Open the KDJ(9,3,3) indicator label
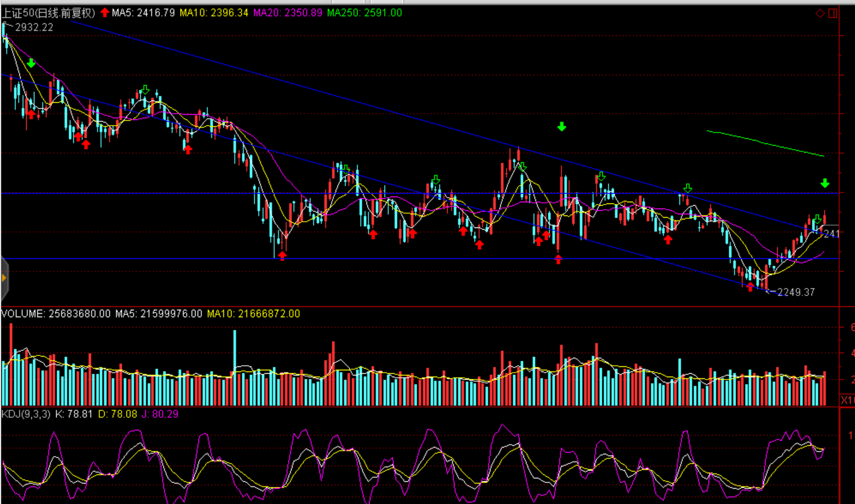The width and height of the screenshot is (855, 504). coord(26,414)
